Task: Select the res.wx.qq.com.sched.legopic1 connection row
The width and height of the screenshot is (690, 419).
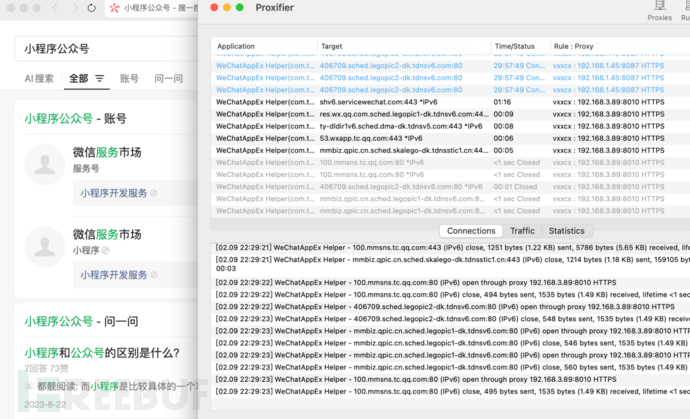Action: (450, 114)
